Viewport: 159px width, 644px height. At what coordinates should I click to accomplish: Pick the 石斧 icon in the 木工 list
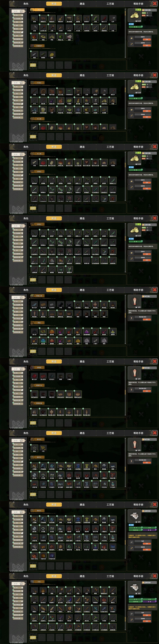pos(113,19)
